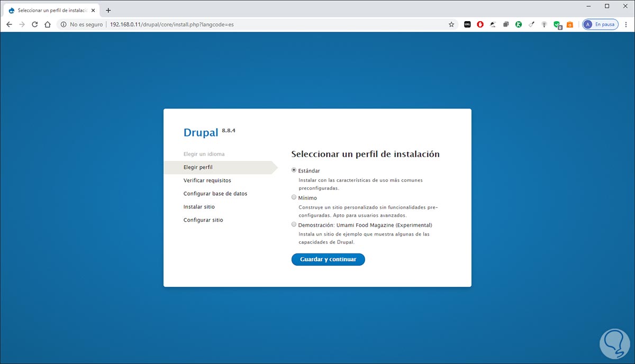Click the Mínimo profile description text
Image resolution: width=635 pixels, height=364 pixels.
pos(369,211)
